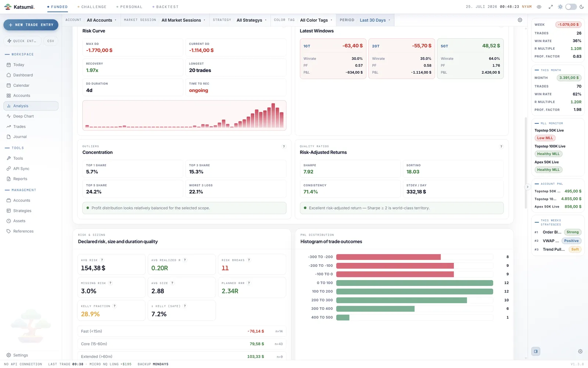
Task: Open Today in the workspace sidebar
Action: coord(31,65)
